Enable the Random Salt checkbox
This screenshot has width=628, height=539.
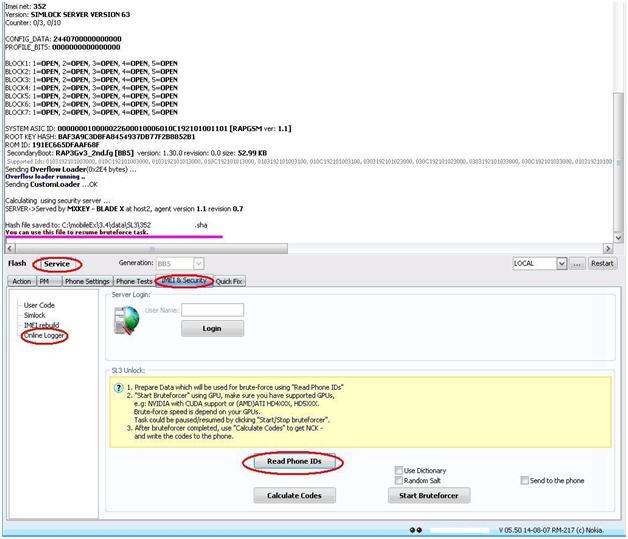click(x=399, y=480)
